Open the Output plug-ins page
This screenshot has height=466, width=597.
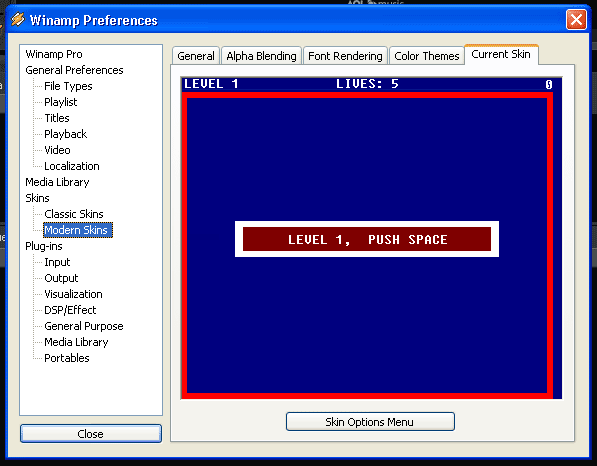click(x=61, y=278)
